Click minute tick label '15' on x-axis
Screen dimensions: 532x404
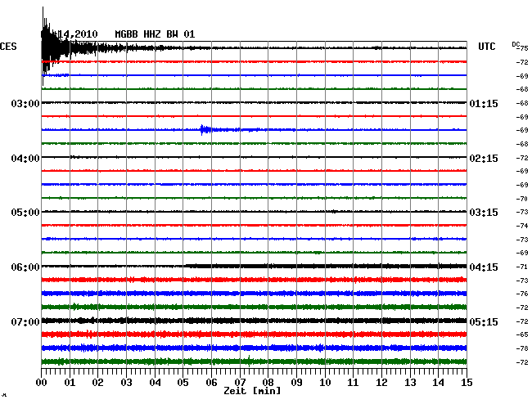tap(467, 382)
